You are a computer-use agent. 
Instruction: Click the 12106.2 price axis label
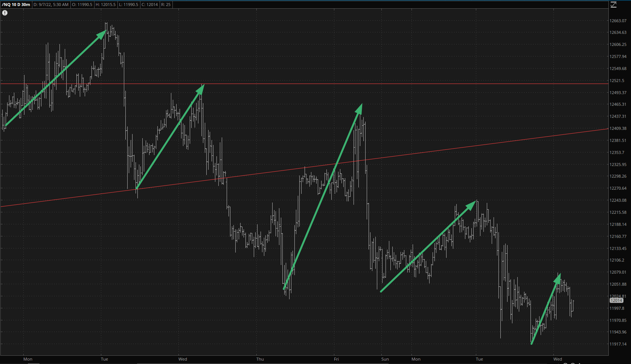pyautogui.click(x=617, y=260)
